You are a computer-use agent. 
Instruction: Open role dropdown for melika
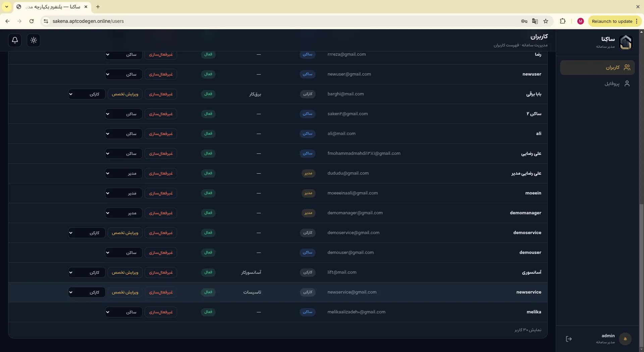(123, 312)
